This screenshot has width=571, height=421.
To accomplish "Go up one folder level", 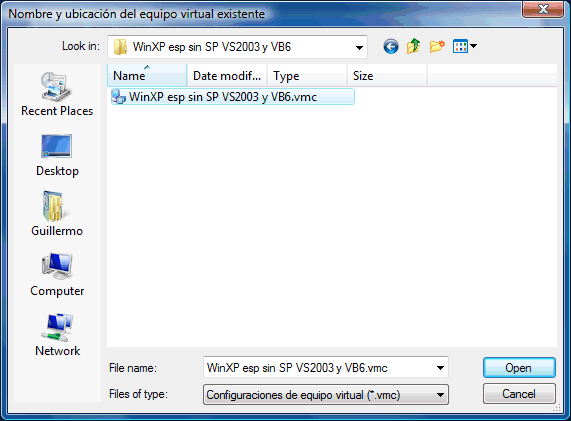I will (x=414, y=47).
